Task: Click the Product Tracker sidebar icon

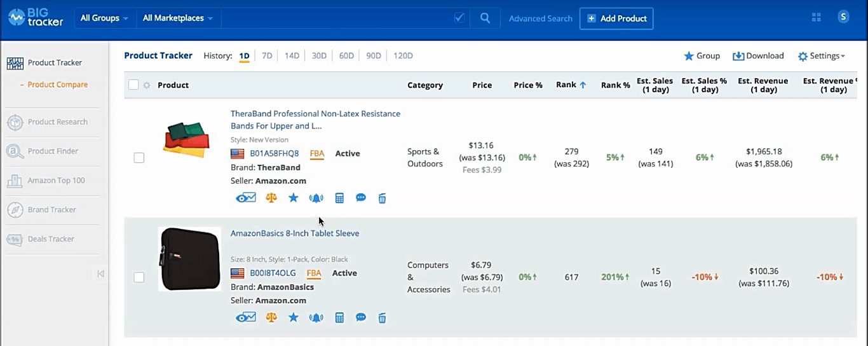Action: click(x=15, y=63)
